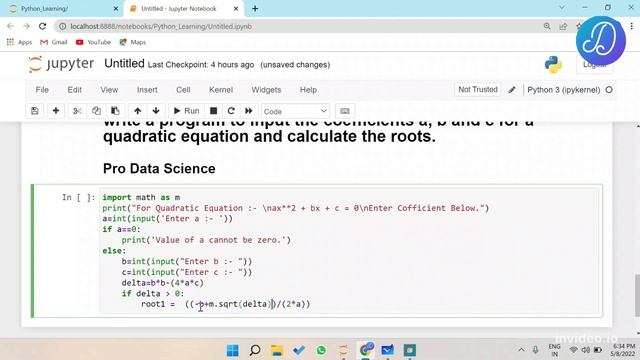Click the In [ ]: cell prompt
The width and height of the screenshot is (640, 360).
coord(78,198)
